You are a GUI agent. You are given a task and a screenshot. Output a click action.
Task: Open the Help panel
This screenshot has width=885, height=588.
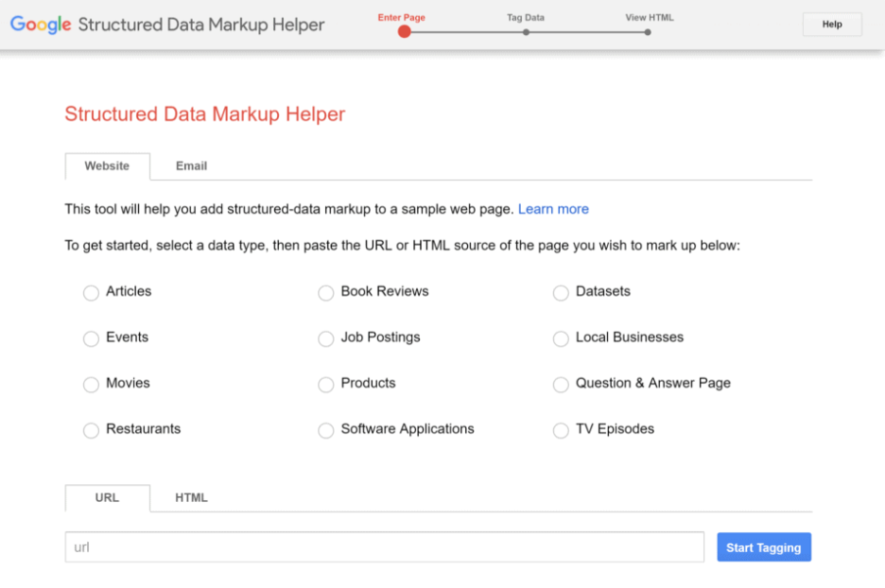click(831, 24)
